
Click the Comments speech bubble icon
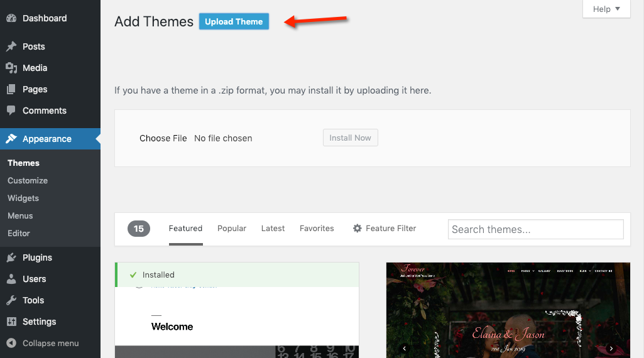pyautogui.click(x=11, y=111)
